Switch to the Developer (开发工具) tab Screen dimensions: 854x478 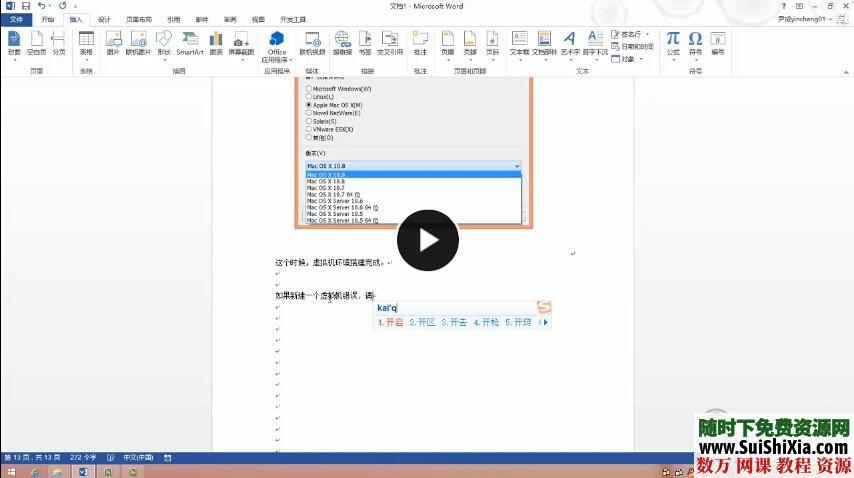point(293,20)
